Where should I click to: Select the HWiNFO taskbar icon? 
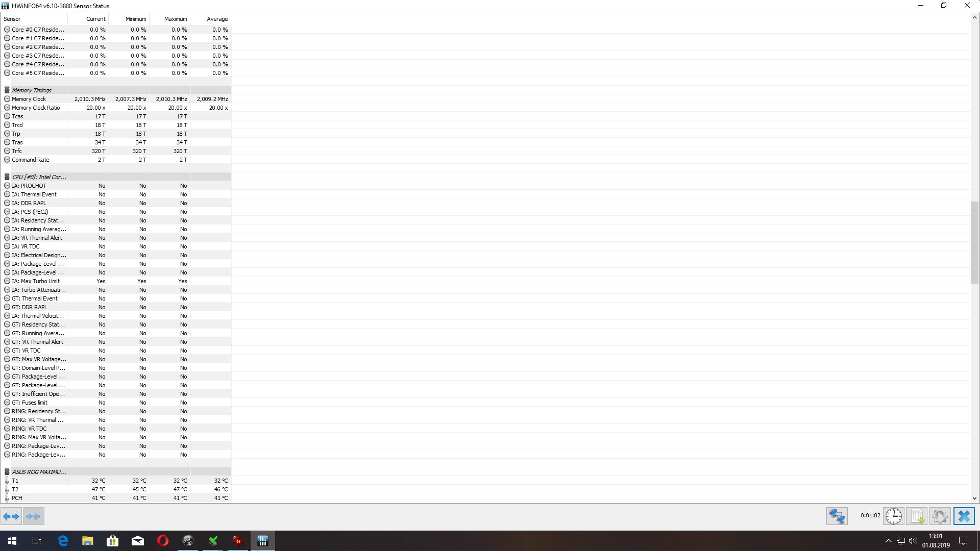click(263, 541)
